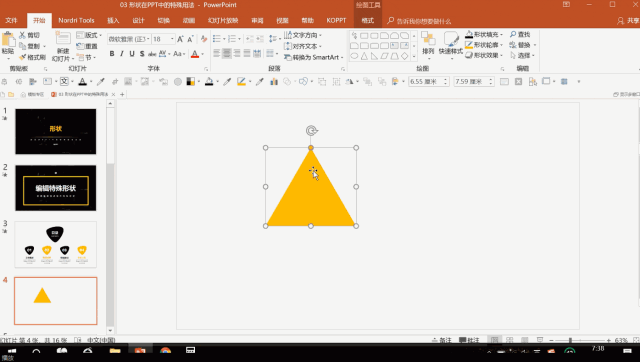Click the Increase Font Size icon
The image size is (640, 362).
click(x=180, y=39)
